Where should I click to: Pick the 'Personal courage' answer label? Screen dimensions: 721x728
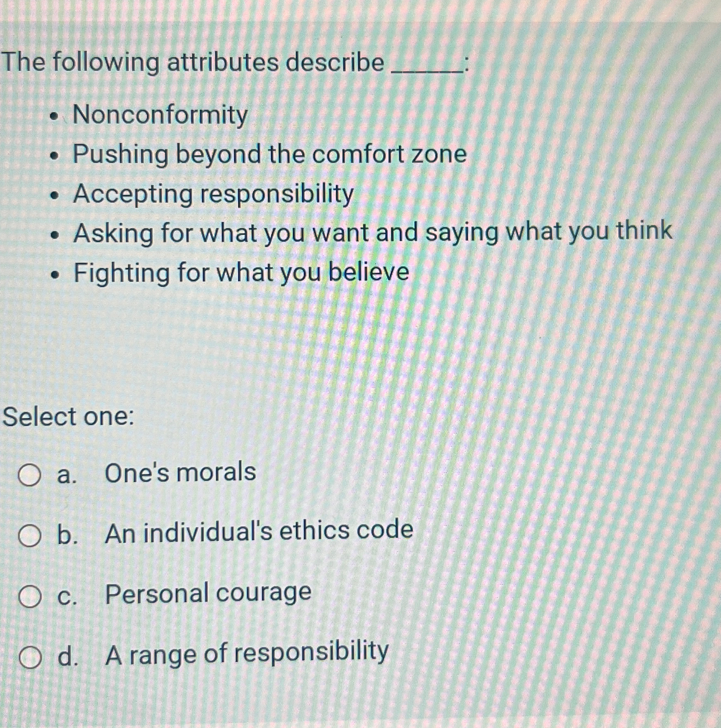pyautogui.click(x=209, y=594)
